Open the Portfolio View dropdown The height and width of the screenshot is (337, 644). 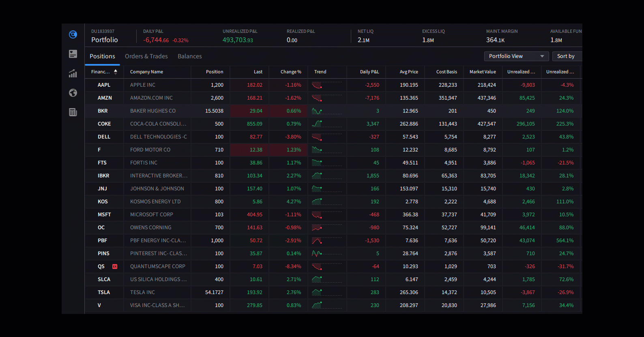(x=517, y=56)
